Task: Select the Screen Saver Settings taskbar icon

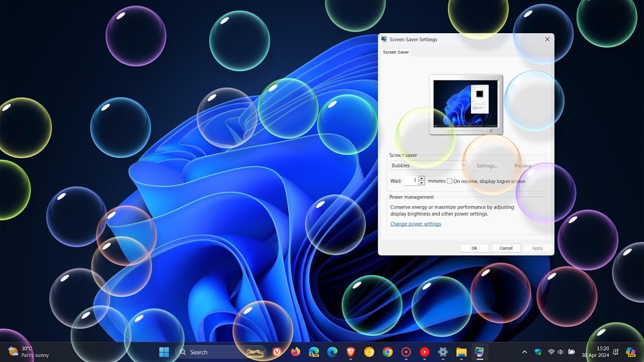Action: pos(479,352)
